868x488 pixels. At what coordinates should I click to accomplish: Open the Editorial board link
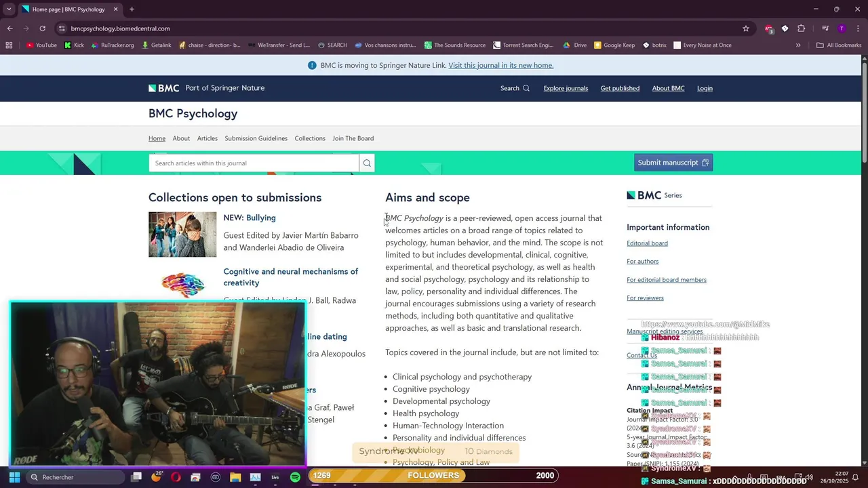pyautogui.click(x=647, y=243)
